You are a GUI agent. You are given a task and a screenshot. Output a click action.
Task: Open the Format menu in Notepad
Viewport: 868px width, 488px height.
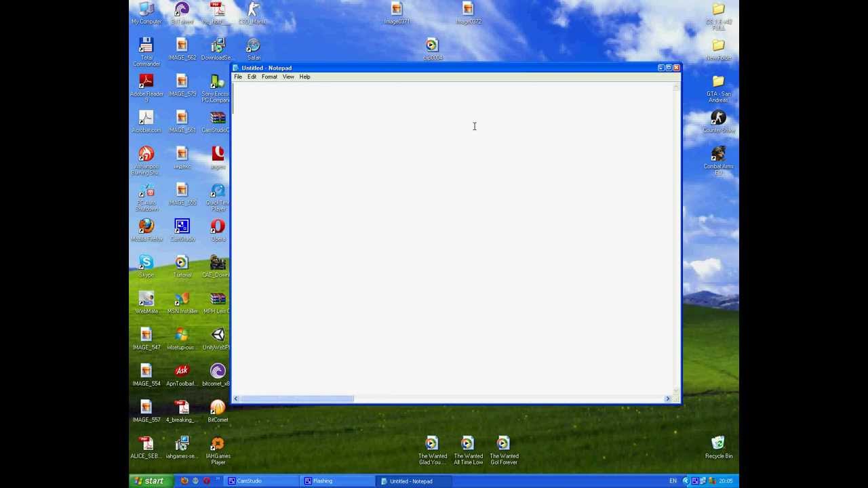[x=269, y=77]
